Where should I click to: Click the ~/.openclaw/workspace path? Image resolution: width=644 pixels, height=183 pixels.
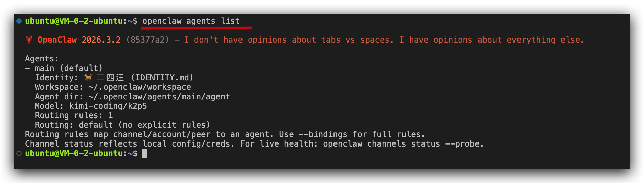point(139,87)
